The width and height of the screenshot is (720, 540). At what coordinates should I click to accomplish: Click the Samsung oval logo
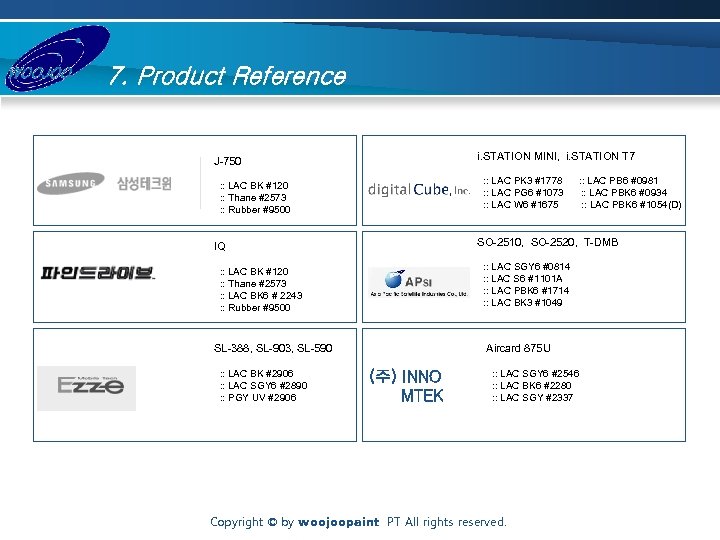(70, 183)
